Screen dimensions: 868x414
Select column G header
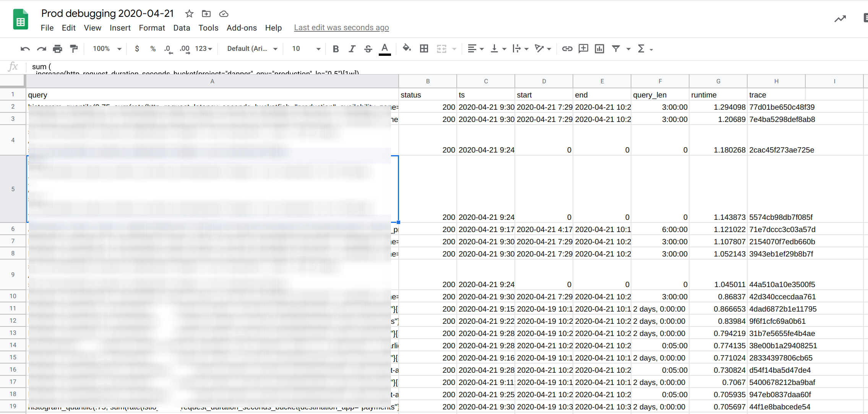coord(718,81)
